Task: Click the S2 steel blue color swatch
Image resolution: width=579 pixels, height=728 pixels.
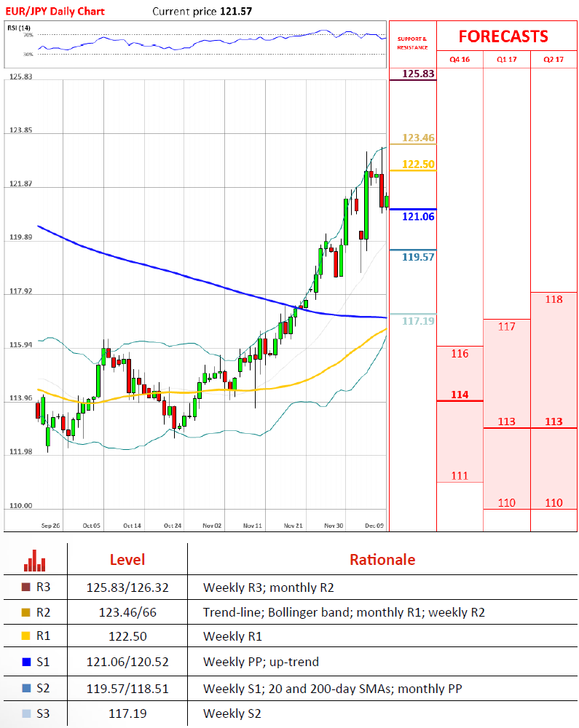Action: pos(26,688)
